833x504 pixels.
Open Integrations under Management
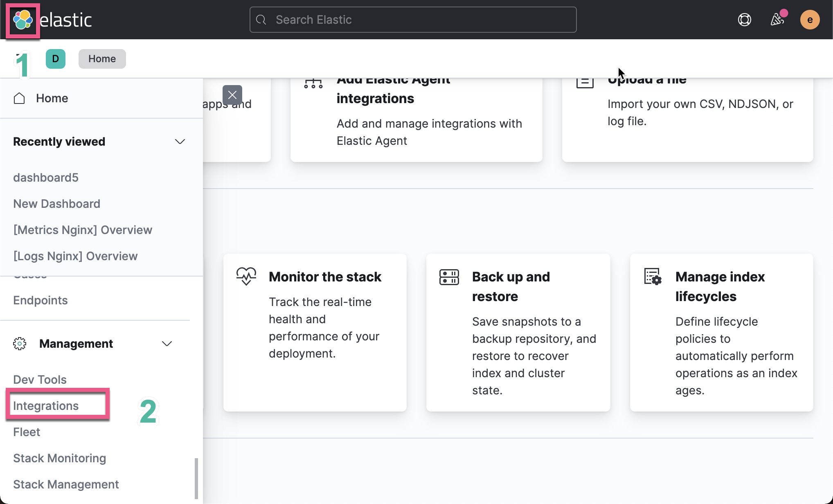(46, 406)
